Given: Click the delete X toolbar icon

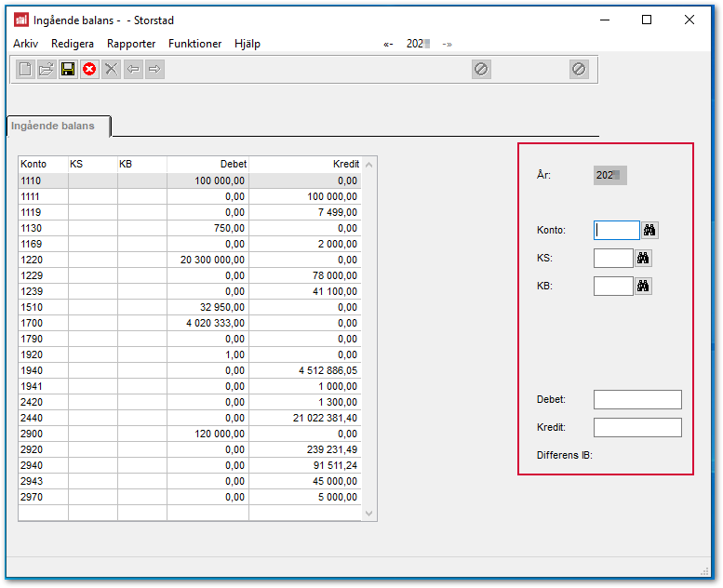Looking at the screenshot, I should (112, 70).
